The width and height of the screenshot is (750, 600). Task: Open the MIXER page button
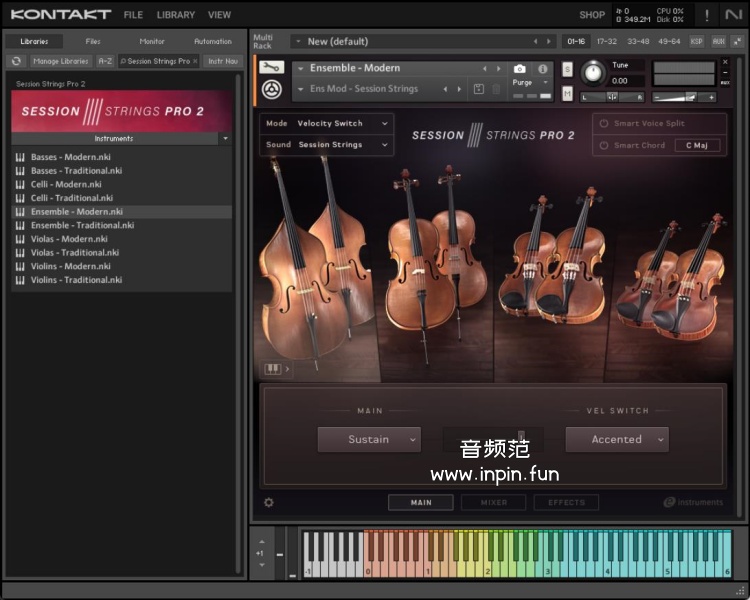[493, 503]
